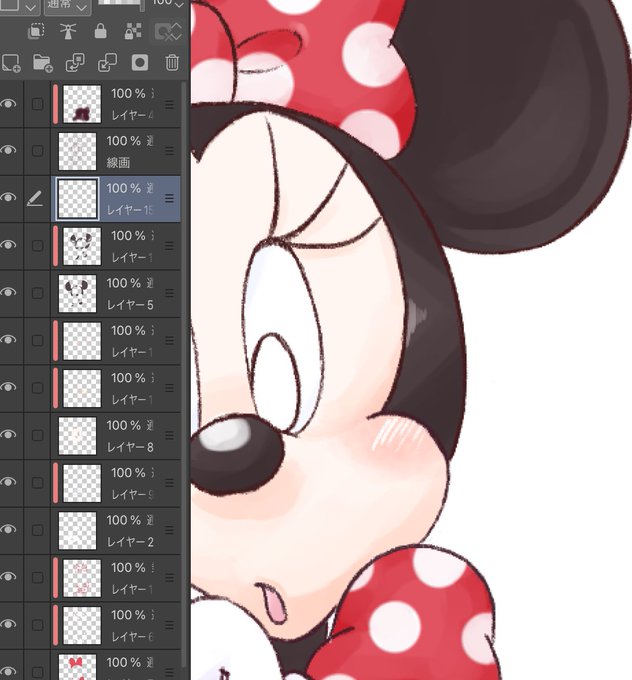Select the レイヤー9 layer name
632x680 pixels.
[x=132, y=494]
